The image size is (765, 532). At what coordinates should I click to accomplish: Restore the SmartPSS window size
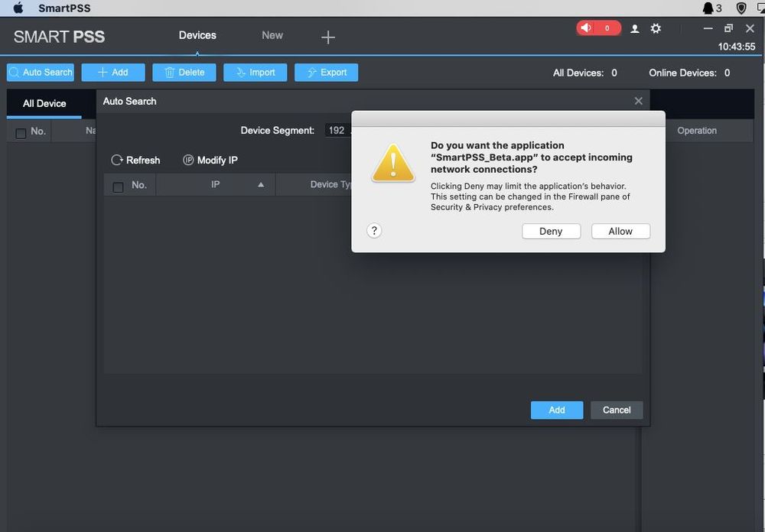(x=728, y=28)
